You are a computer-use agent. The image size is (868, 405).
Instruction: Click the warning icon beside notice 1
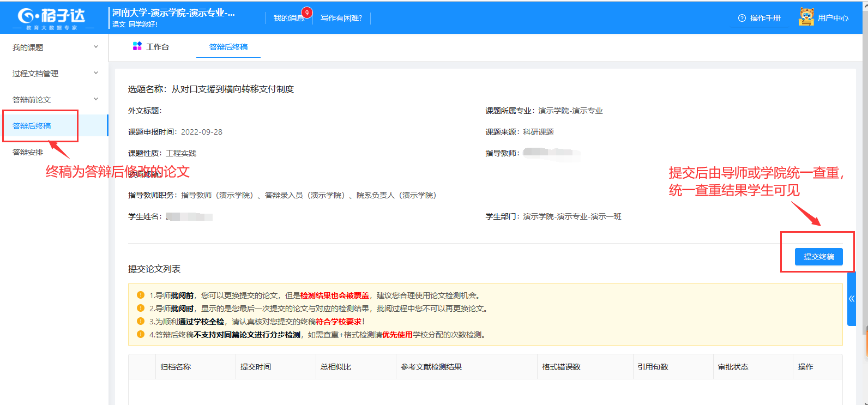[141, 295]
